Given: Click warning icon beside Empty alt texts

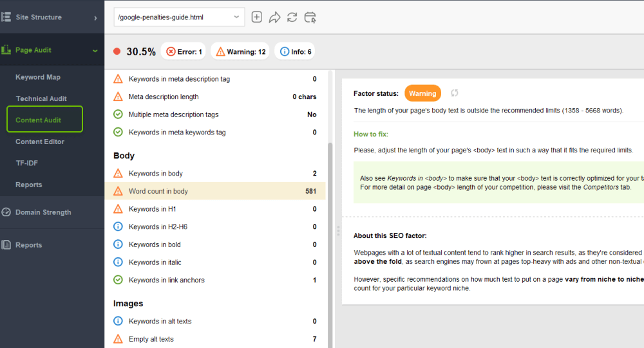Looking at the screenshot, I should (x=118, y=338).
